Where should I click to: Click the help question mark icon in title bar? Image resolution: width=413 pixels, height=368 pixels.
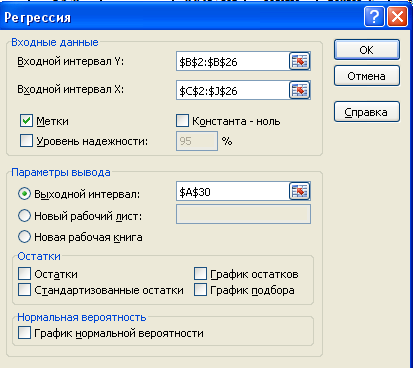[374, 16]
